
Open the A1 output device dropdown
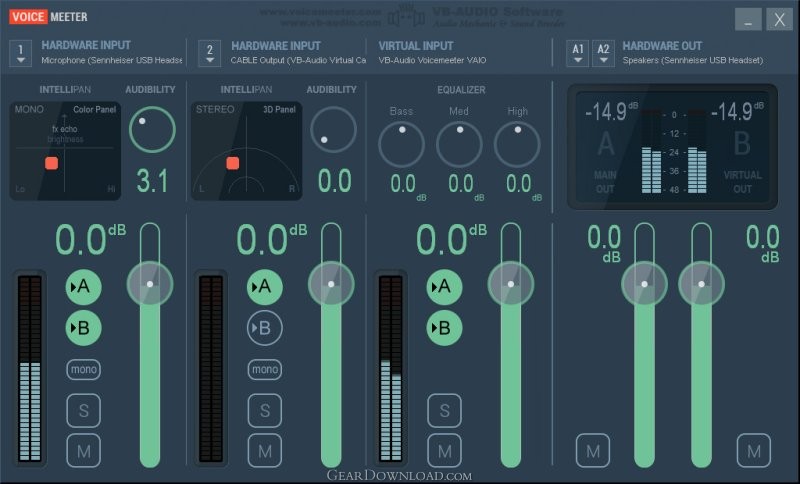(x=578, y=54)
